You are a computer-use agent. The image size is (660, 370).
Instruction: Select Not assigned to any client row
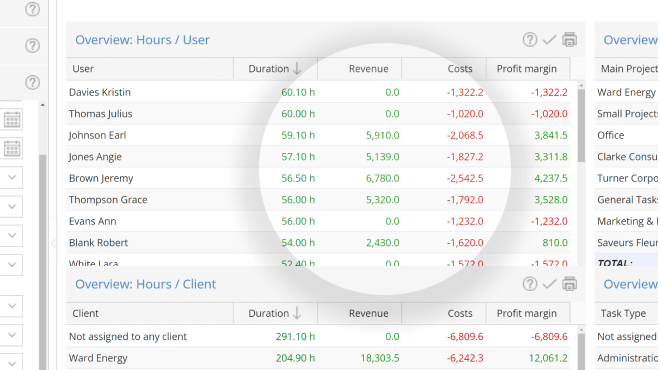pyautogui.click(x=318, y=336)
